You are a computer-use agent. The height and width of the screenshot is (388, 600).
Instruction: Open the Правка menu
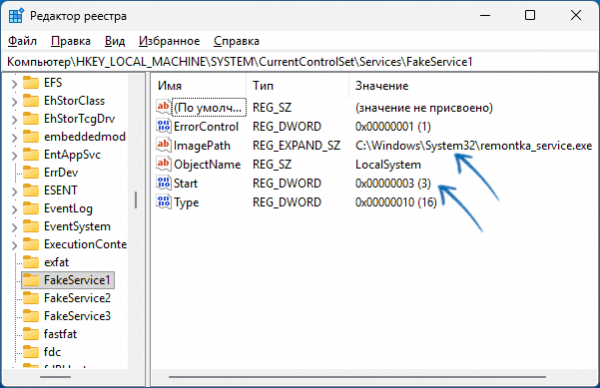(71, 41)
